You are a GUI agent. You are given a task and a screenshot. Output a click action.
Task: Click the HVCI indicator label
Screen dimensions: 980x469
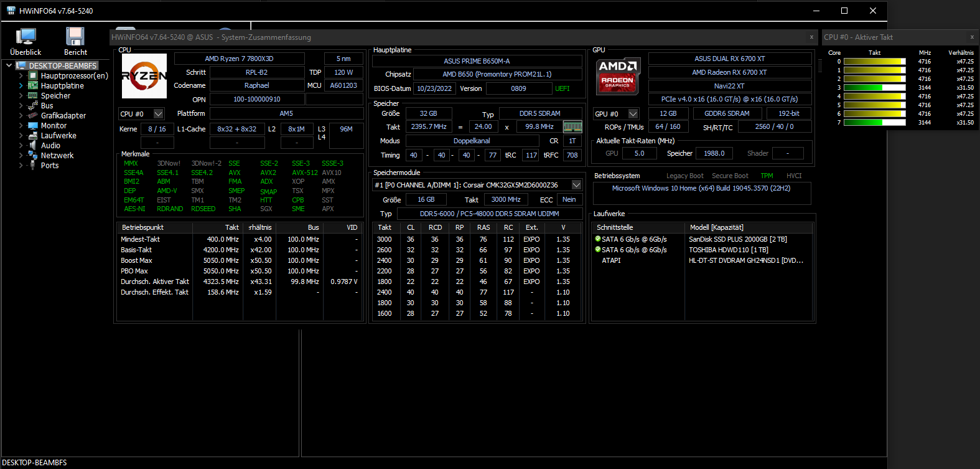tap(794, 176)
